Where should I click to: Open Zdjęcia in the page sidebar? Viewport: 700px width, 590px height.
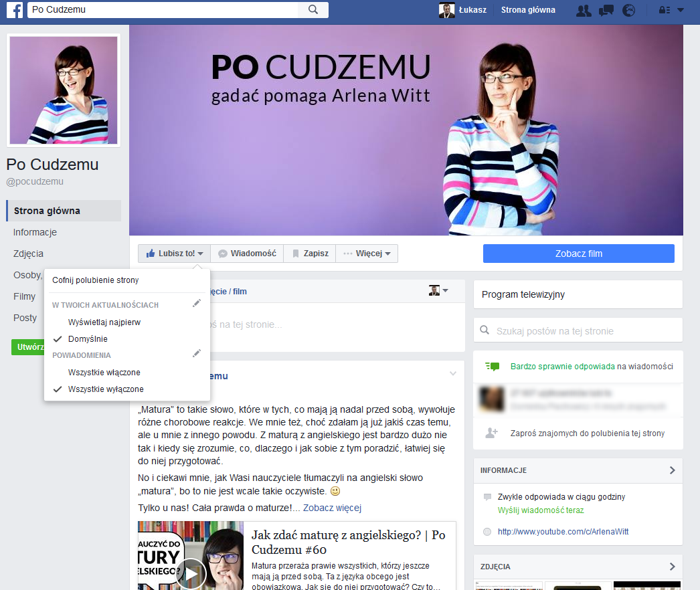(x=28, y=254)
